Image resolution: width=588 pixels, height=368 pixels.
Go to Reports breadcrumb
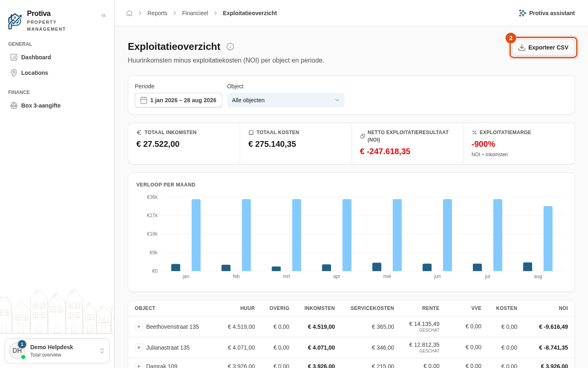(157, 13)
